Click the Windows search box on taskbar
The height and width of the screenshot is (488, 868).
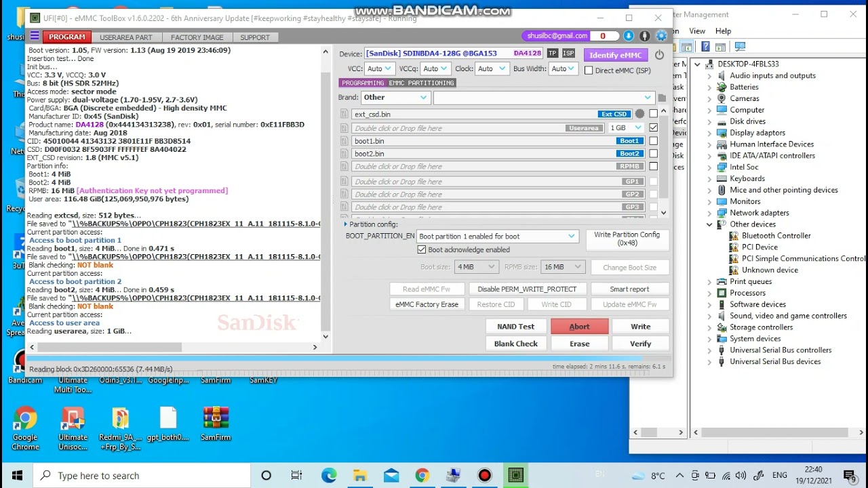(x=141, y=475)
